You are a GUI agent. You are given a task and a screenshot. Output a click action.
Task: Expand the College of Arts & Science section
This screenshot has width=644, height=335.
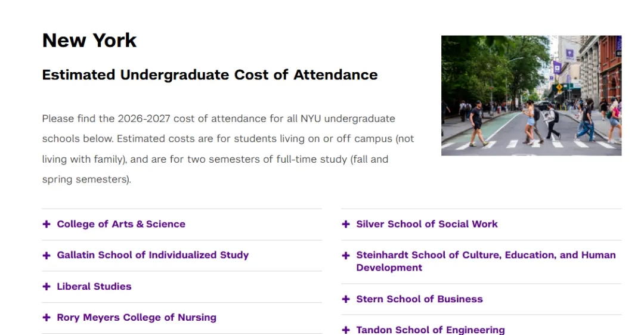tap(121, 224)
